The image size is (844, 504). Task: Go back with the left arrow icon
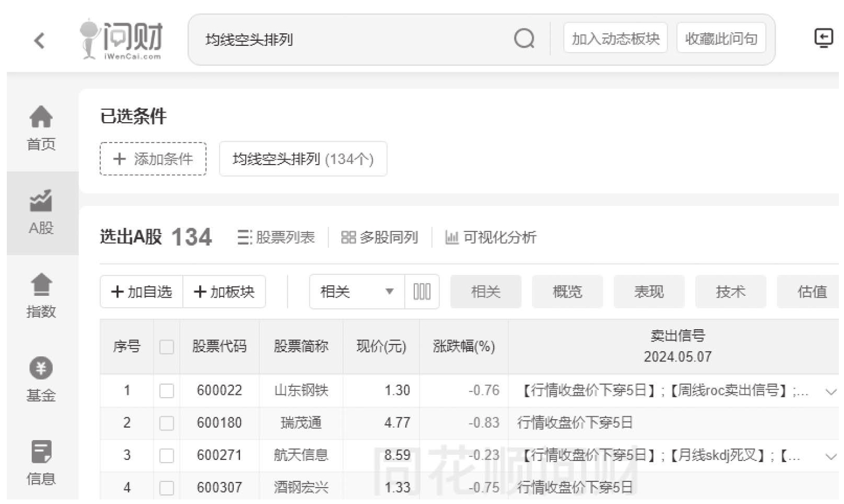(x=39, y=40)
